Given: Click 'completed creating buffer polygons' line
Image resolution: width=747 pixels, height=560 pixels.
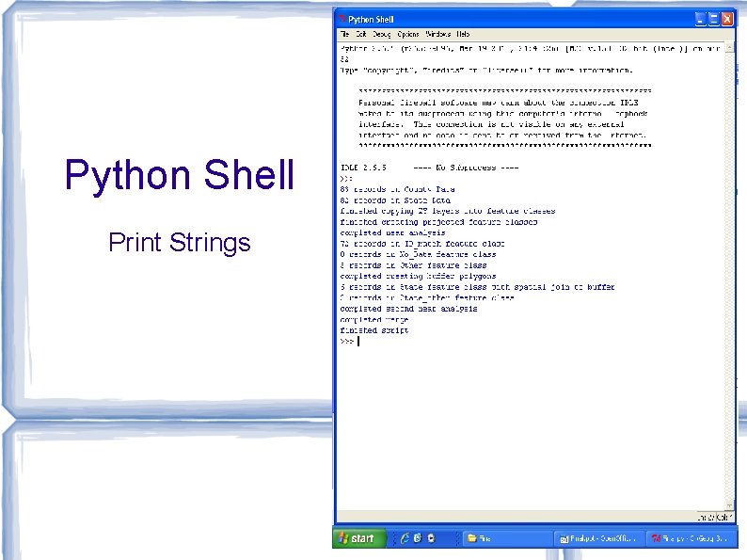Looking at the screenshot, I should pyautogui.click(x=418, y=276).
